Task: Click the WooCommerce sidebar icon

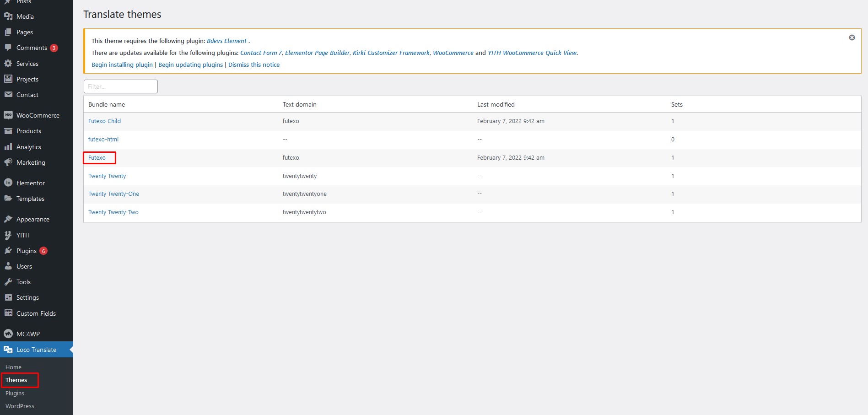Action: point(8,115)
